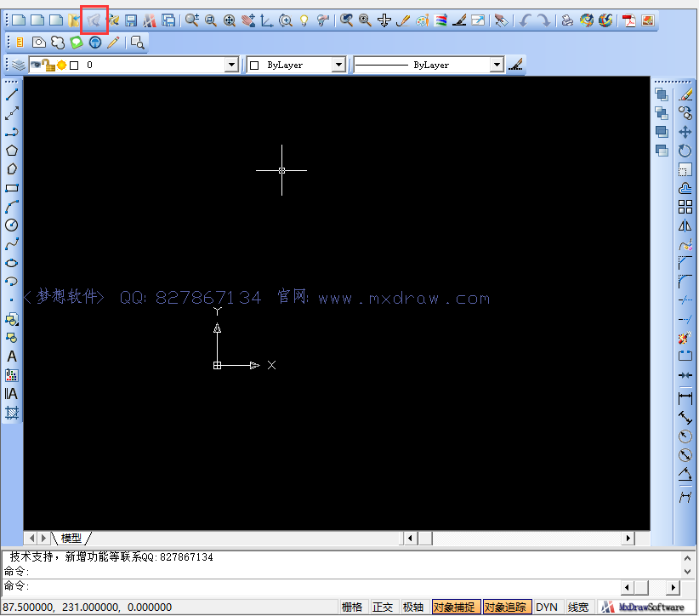Select the Hatch tool on left toolbar
Screen dimensions: 699x616
[12, 413]
